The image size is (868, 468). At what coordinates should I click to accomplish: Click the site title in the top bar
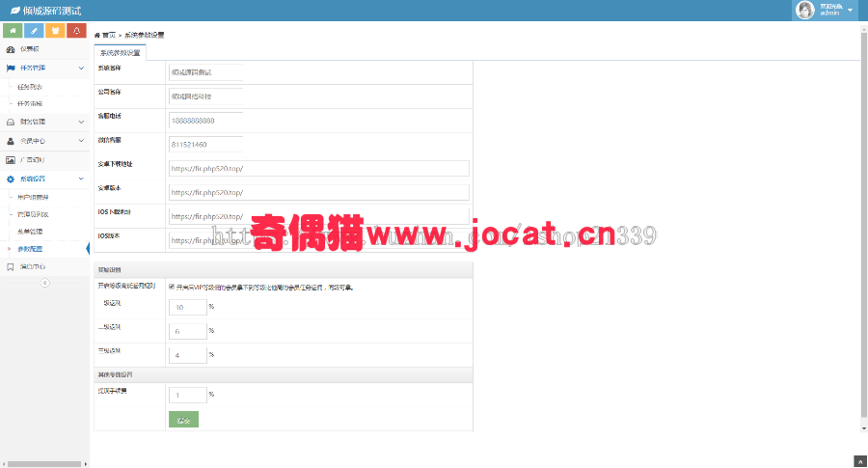[x=52, y=11]
